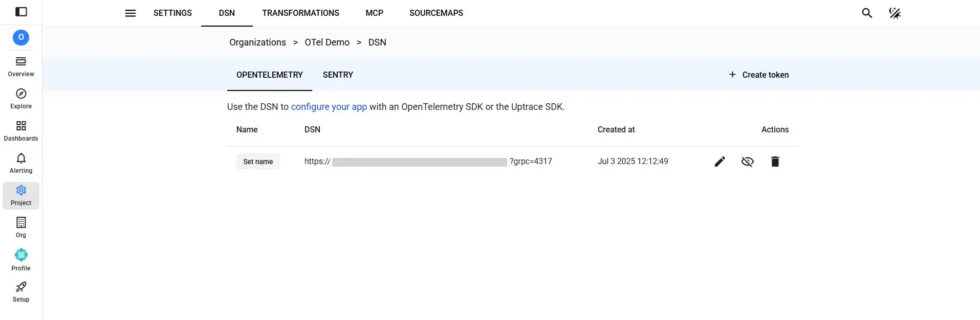
Task: Click the search magnifier icon
Action: (x=867, y=13)
